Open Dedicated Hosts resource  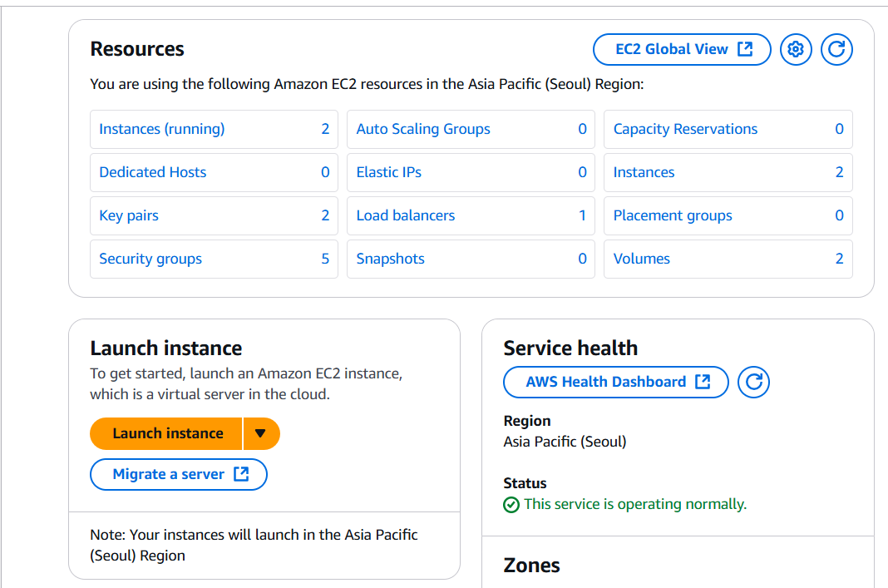153,172
